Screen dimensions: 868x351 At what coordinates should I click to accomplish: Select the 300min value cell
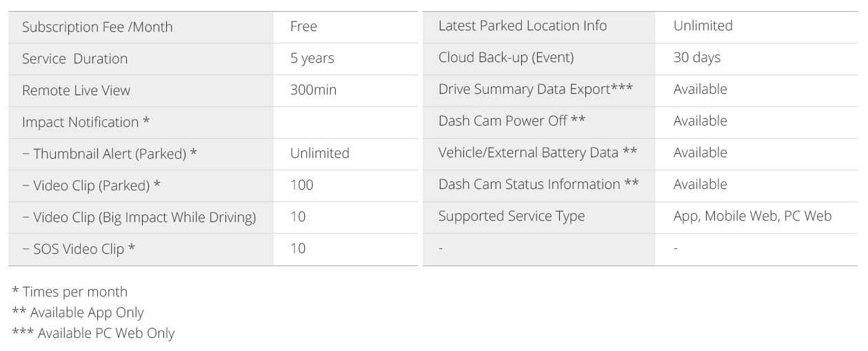314,90
